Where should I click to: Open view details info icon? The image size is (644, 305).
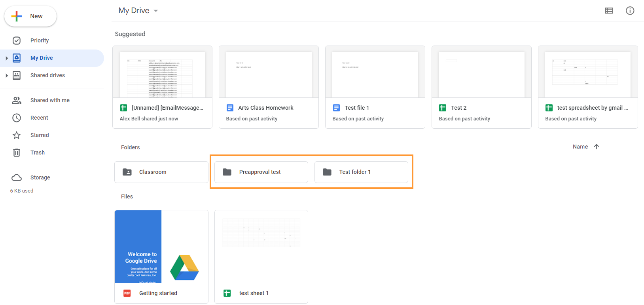coord(630,11)
